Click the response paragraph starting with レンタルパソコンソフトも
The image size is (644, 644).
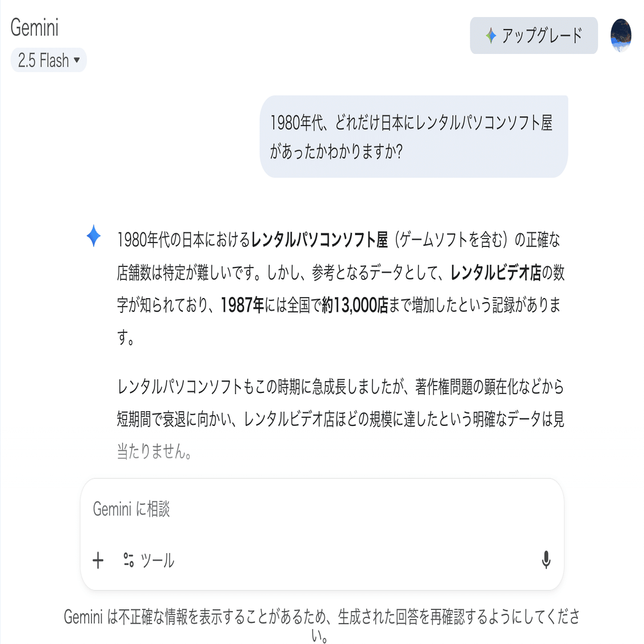click(x=341, y=419)
